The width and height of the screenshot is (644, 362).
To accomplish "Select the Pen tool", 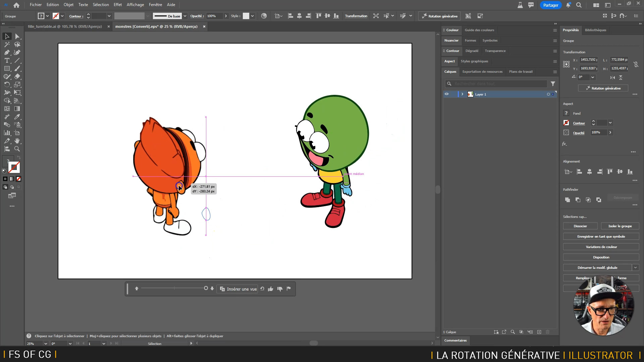I will click(x=7, y=52).
